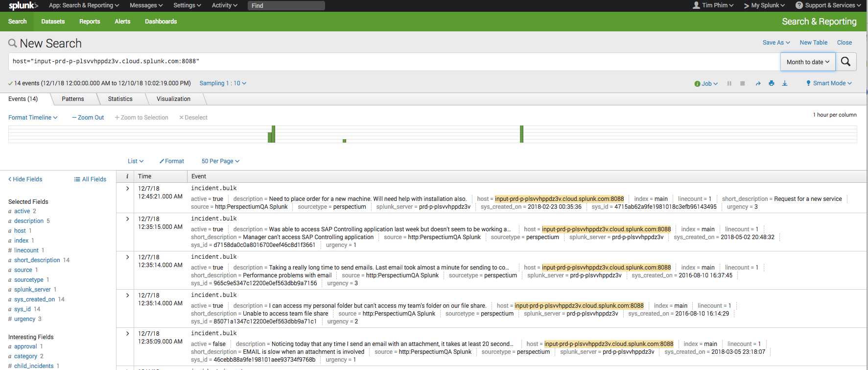Click the user profile icon
The width and height of the screenshot is (868, 370).
(x=696, y=5)
